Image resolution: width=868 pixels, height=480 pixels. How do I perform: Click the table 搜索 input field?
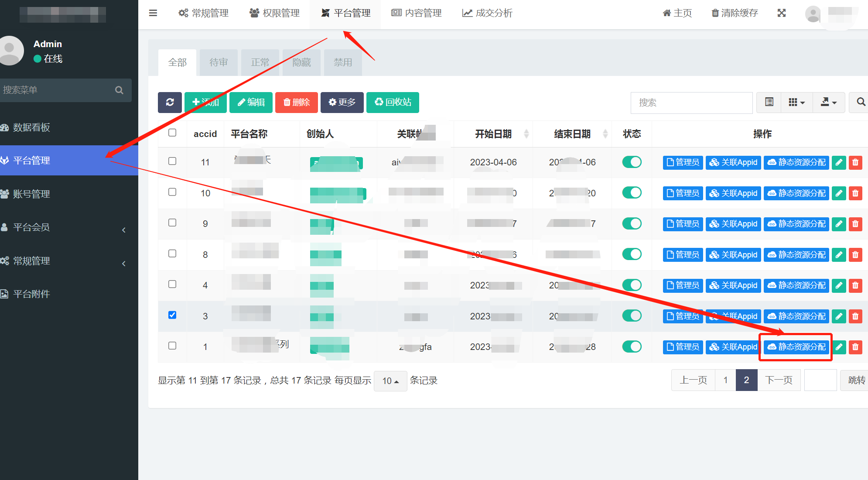point(691,103)
